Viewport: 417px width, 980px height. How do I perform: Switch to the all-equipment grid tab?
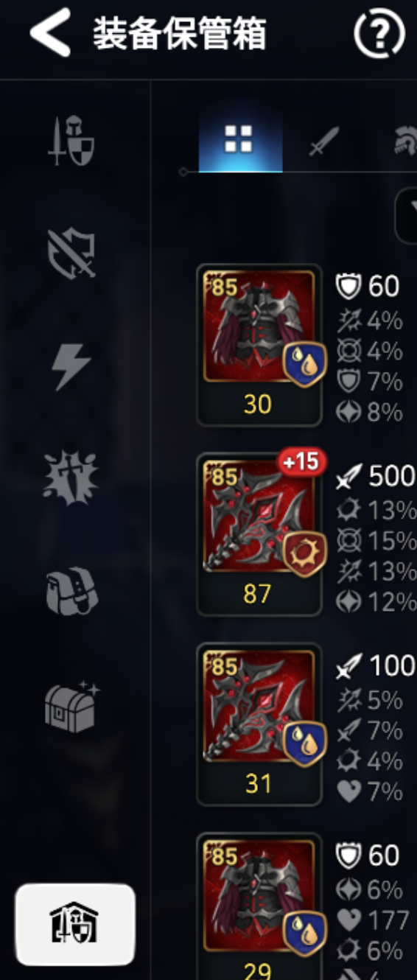pos(240,139)
